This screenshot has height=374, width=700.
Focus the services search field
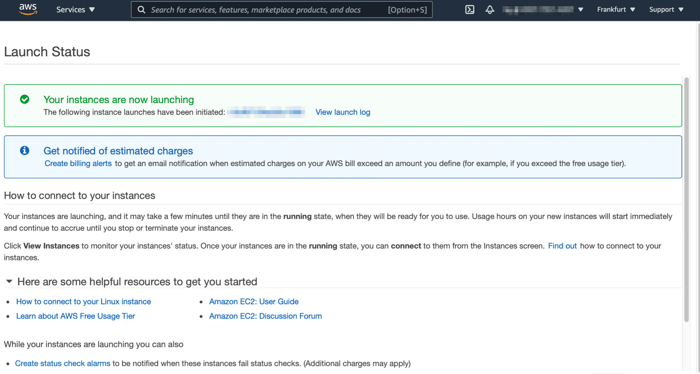pyautogui.click(x=282, y=9)
